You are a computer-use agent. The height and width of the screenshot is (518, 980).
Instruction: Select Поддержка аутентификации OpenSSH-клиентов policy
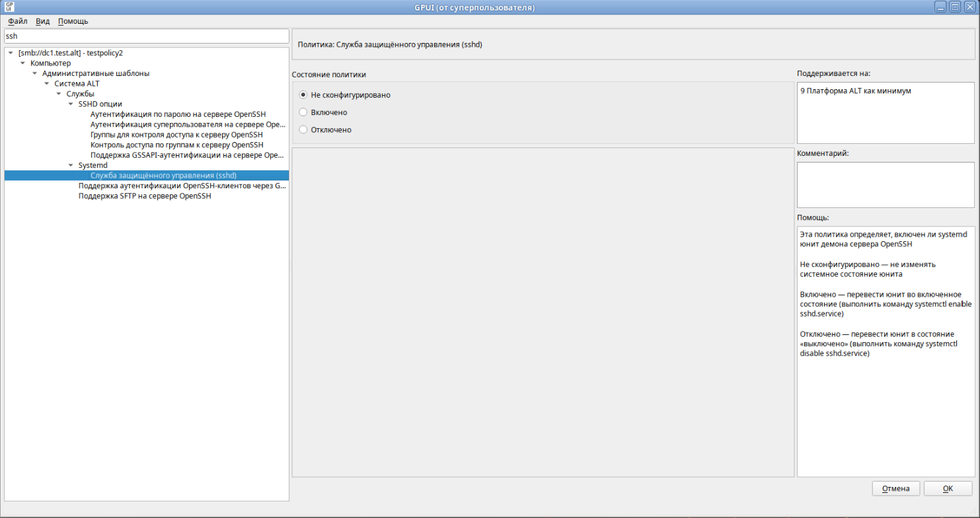(x=182, y=186)
